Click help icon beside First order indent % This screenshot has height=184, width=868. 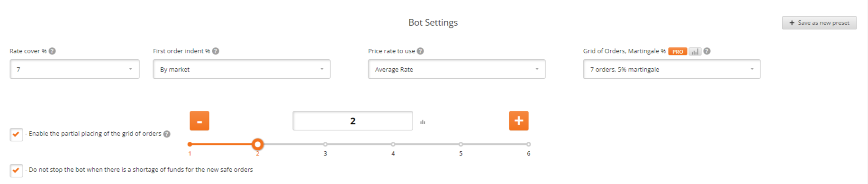(x=216, y=51)
